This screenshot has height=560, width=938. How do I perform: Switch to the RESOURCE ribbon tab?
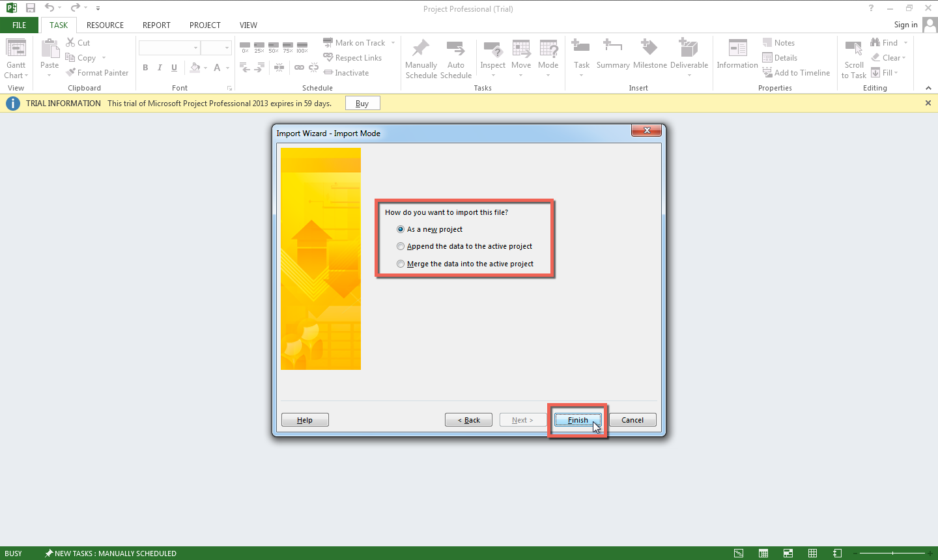point(105,25)
